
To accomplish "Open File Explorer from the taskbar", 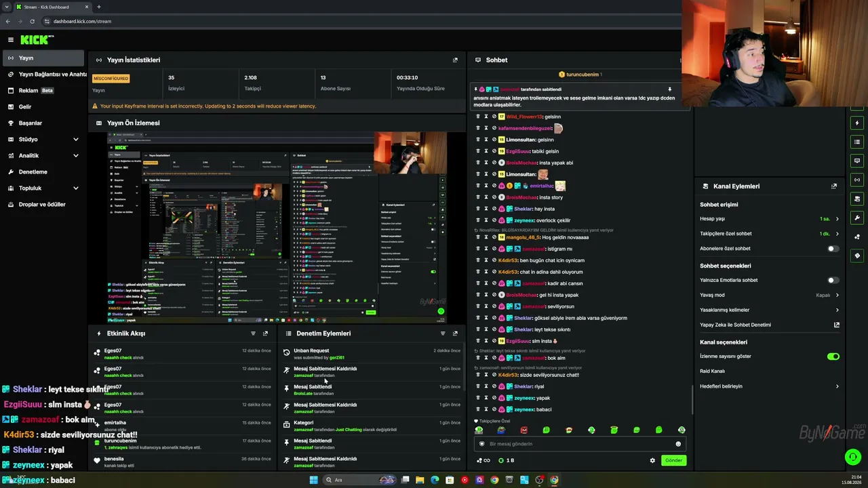I will 420,480.
